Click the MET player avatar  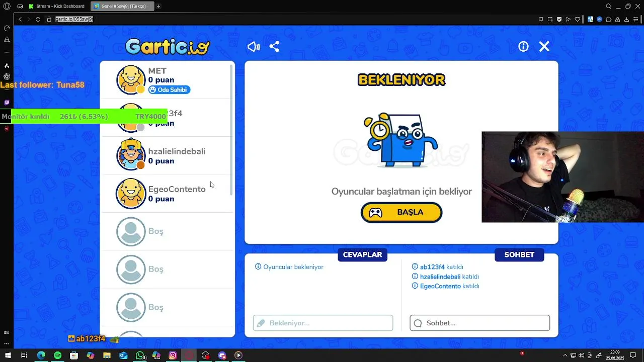(x=131, y=79)
